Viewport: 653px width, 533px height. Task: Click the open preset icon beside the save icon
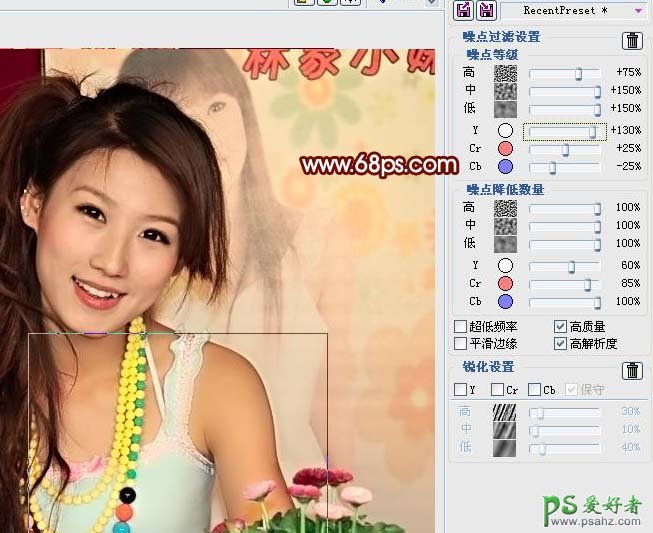(x=464, y=10)
